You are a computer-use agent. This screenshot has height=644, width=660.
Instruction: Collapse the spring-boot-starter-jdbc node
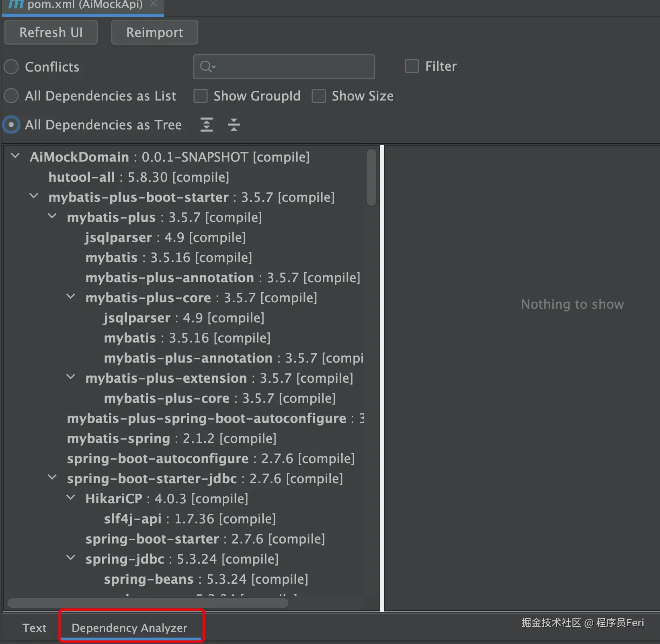(x=52, y=478)
